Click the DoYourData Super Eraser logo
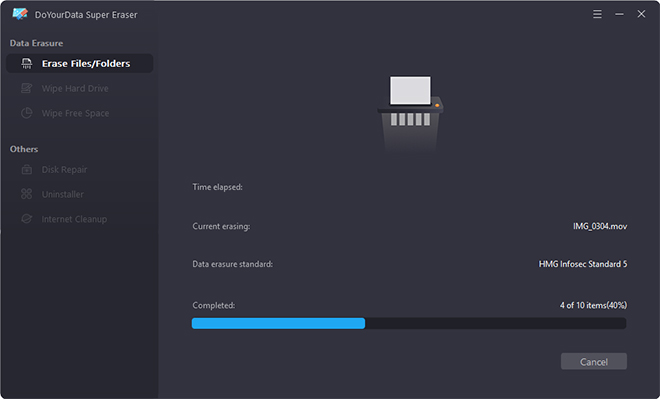The image size is (660, 399). point(20,14)
